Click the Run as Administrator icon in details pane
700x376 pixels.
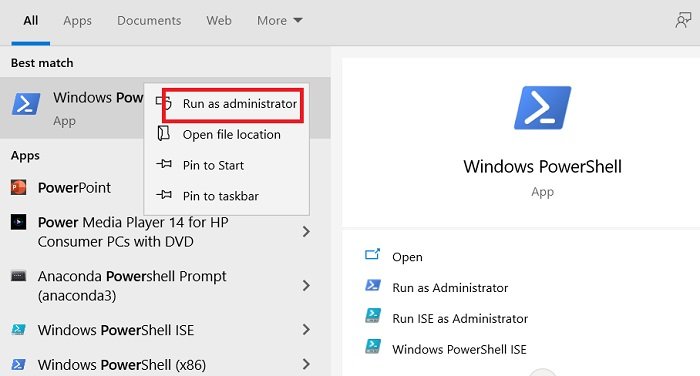(x=373, y=285)
